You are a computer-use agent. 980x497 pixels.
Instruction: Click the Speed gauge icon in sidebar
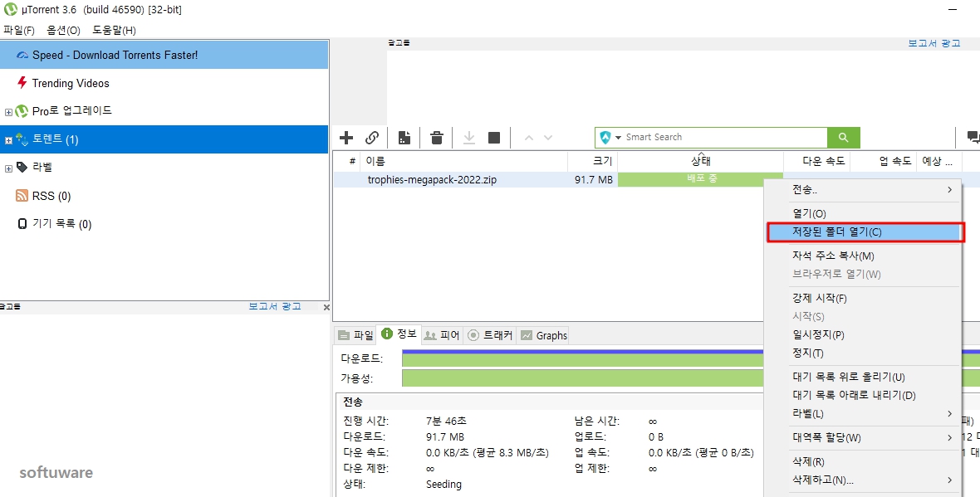click(x=22, y=55)
